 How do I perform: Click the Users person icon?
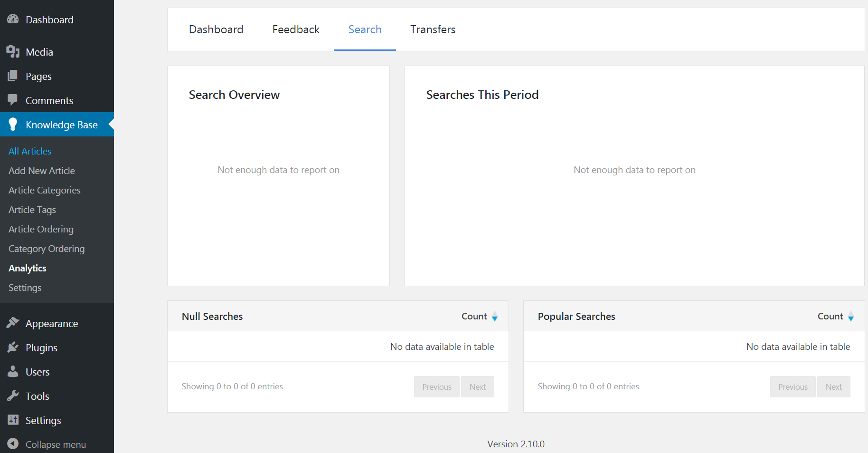click(x=13, y=372)
